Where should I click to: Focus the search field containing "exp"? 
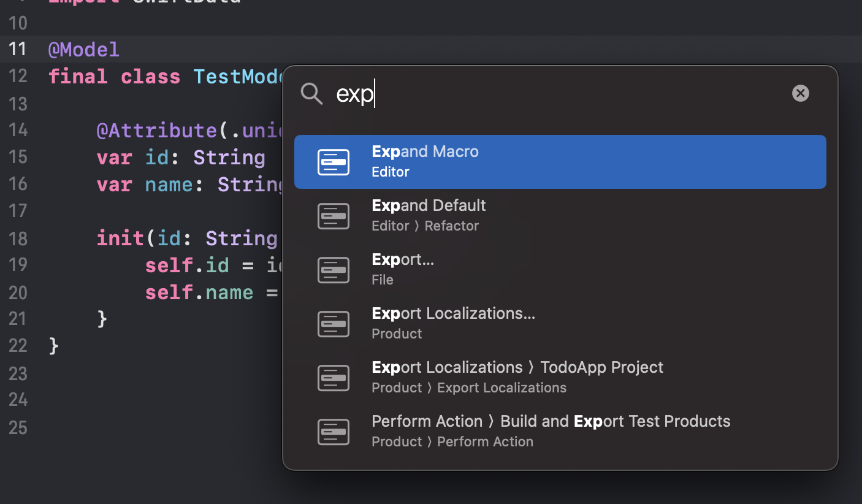point(552,94)
